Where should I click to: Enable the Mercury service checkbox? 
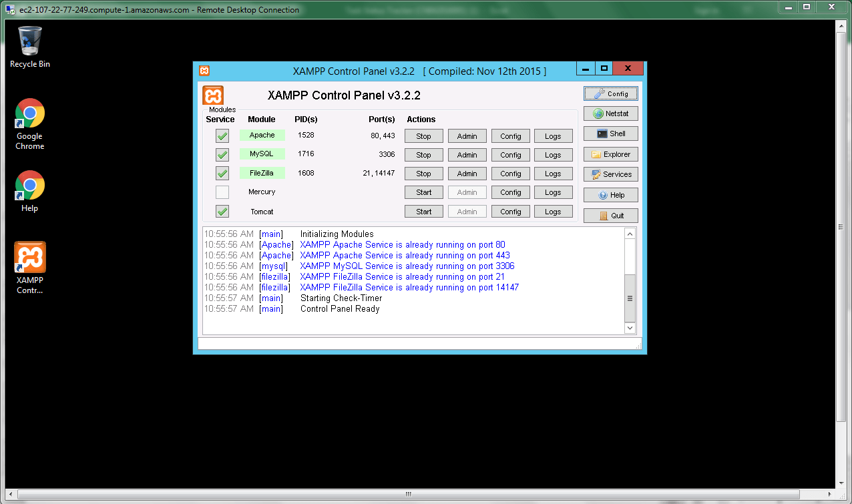[222, 192]
